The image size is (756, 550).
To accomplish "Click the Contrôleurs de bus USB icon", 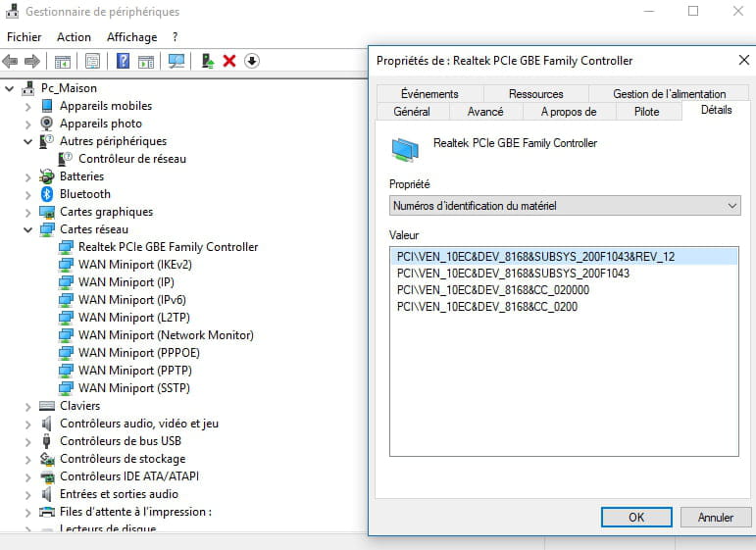I will [x=47, y=441].
